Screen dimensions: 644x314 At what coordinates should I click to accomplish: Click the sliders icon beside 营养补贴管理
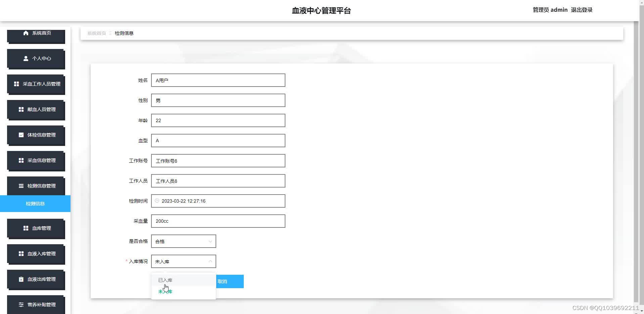[x=21, y=305]
